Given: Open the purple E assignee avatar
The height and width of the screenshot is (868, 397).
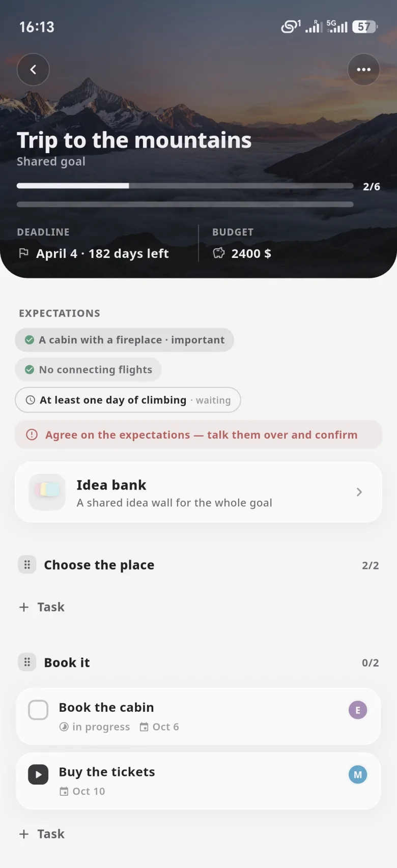Looking at the screenshot, I should (x=358, y=710).
